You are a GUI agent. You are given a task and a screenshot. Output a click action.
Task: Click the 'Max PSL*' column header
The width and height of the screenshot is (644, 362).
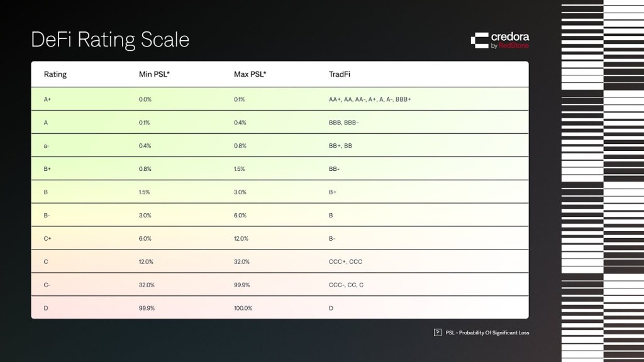[250, 74]
